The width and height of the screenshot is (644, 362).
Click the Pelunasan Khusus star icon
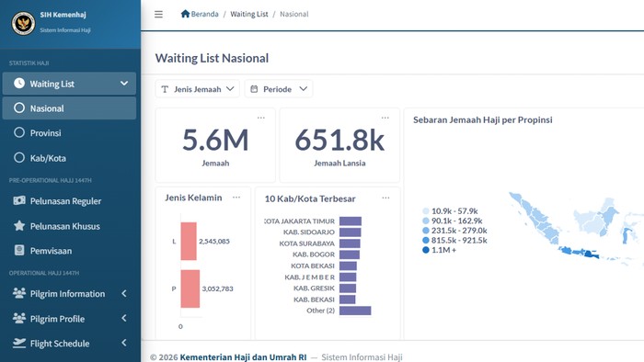[19, 225]
